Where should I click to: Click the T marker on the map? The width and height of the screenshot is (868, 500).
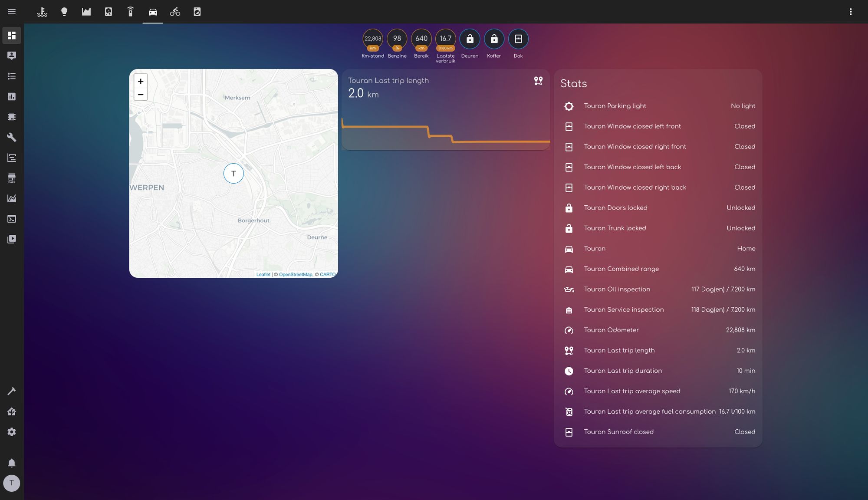point(233,174)
